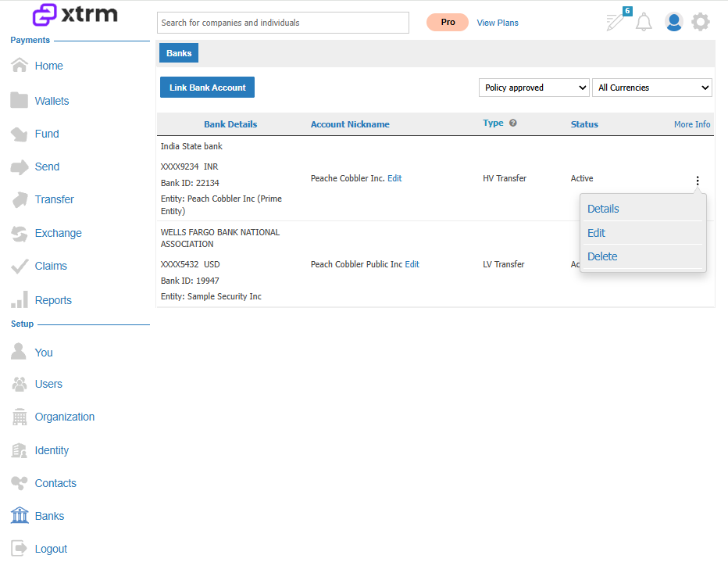The width and height of the screenshot is (728, 573).
Task: Open Identity in the sidebar
Action: tap(52, 451)
